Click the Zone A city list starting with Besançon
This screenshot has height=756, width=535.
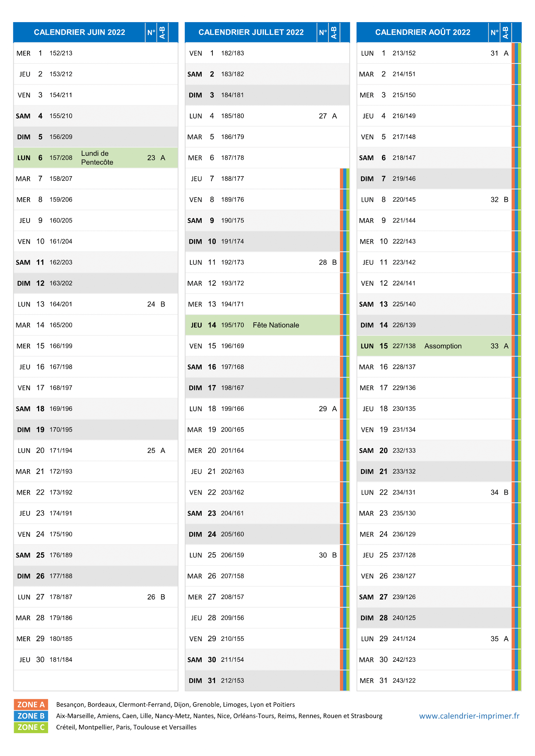(x=176, y=705)
